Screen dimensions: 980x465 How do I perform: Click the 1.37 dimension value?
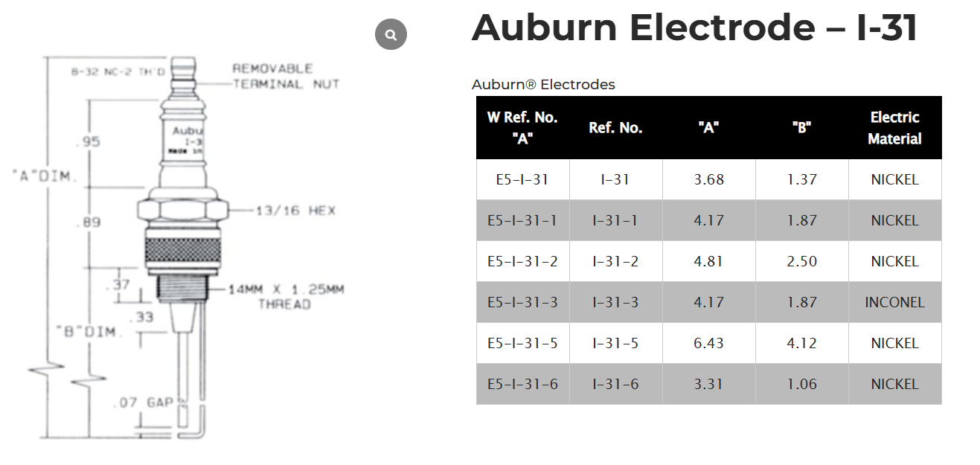pos(801,179)
